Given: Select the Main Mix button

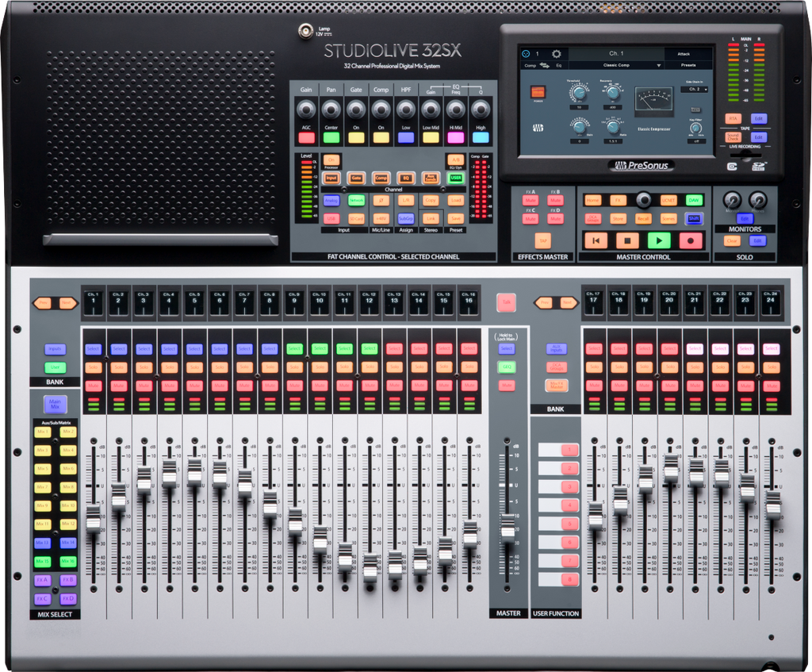Looking at the screenshot, I should click(x=55, y=404).
